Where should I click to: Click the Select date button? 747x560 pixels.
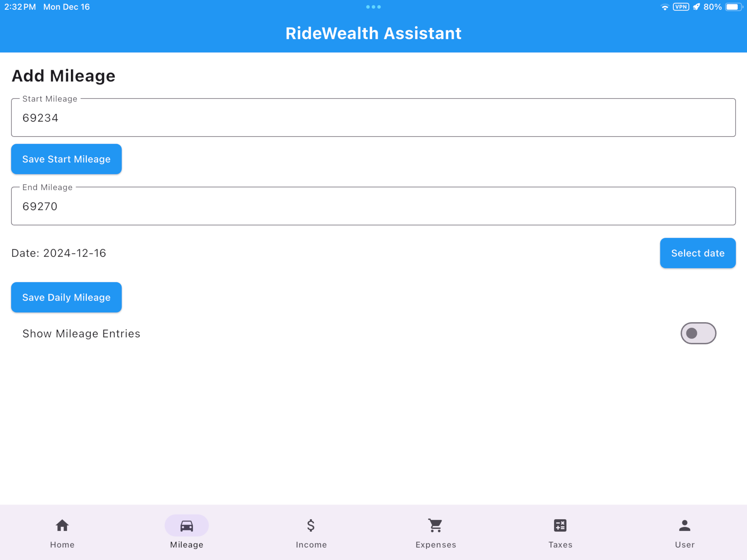click(698, 253)
